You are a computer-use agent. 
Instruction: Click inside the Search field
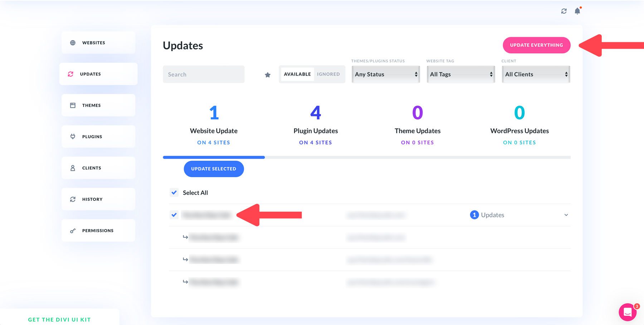204,74
